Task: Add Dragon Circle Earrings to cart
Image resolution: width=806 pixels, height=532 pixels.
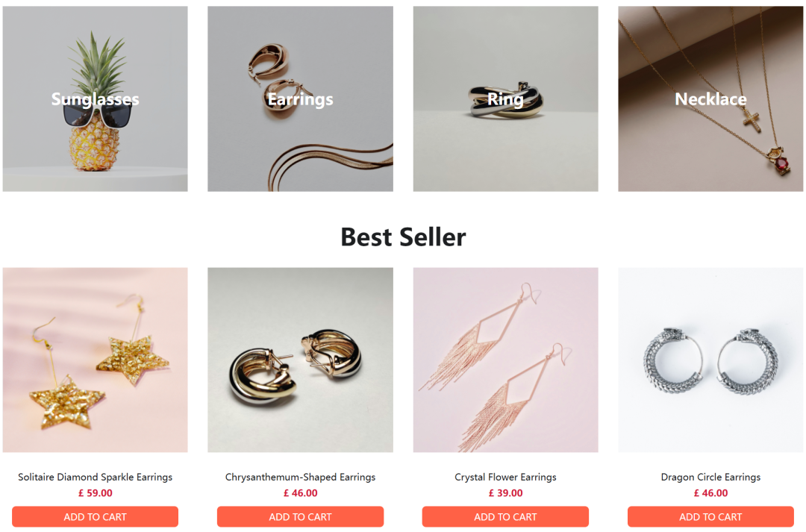Action: (x=710, y=516)
